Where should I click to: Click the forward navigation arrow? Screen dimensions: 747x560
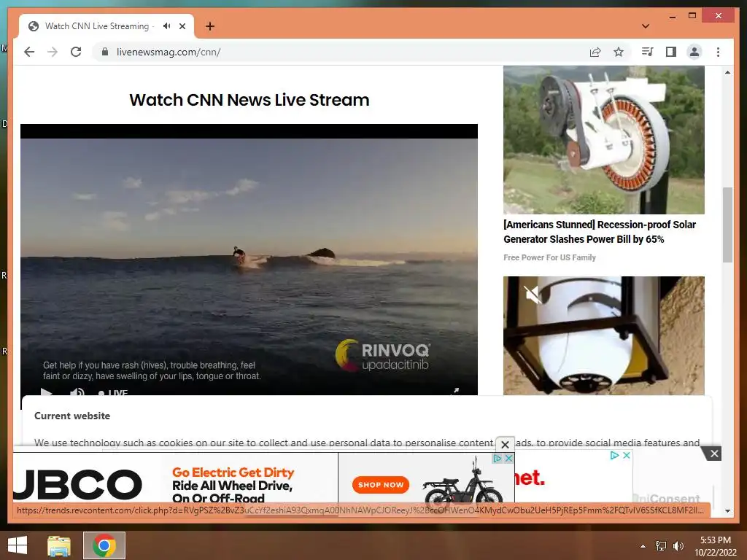[x=53, y=52]
